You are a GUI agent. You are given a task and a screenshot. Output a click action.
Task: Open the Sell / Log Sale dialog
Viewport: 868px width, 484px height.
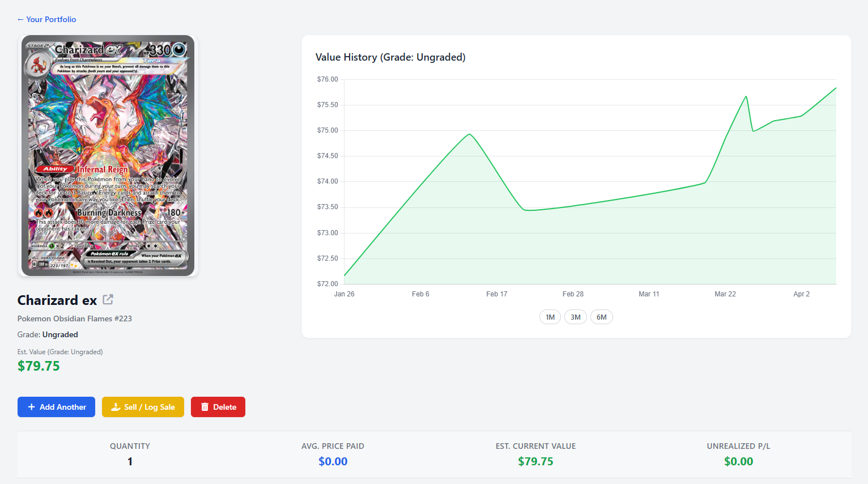point(143,407)
